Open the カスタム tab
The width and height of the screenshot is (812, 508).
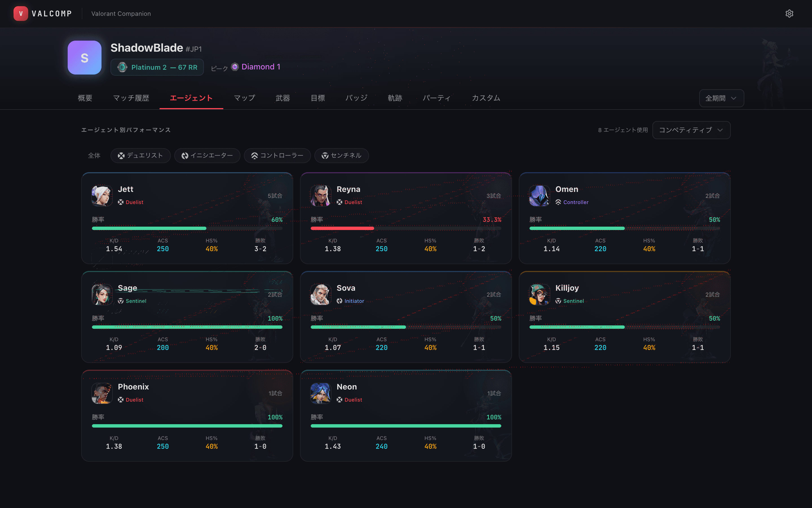[x=486, y=98]
